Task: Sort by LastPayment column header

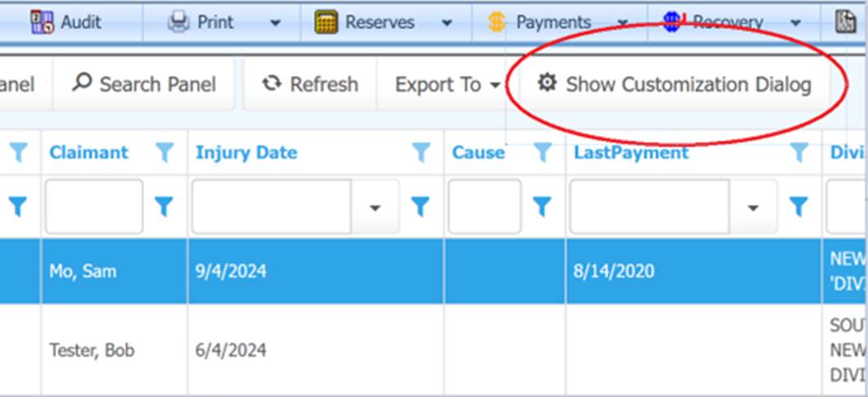Action: coord(631,152)
